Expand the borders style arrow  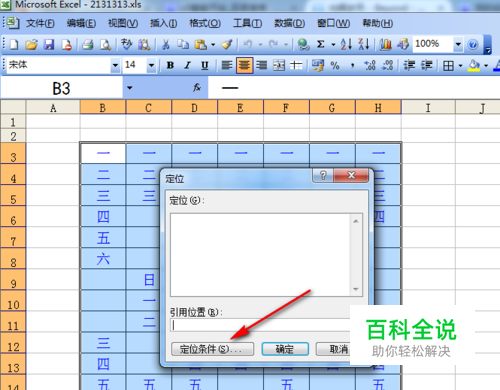pyautogui.click(x=460, y=65)
